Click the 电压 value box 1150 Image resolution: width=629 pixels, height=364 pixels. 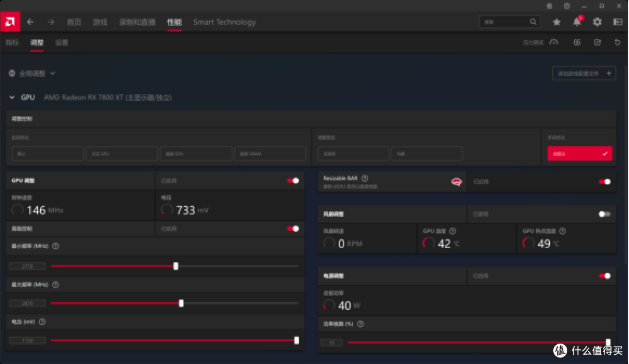click(x=27, y=341)
